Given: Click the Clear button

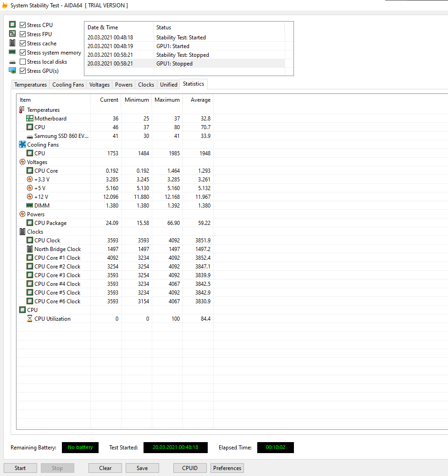Looking at the screenshot, I should coord(105,468).
